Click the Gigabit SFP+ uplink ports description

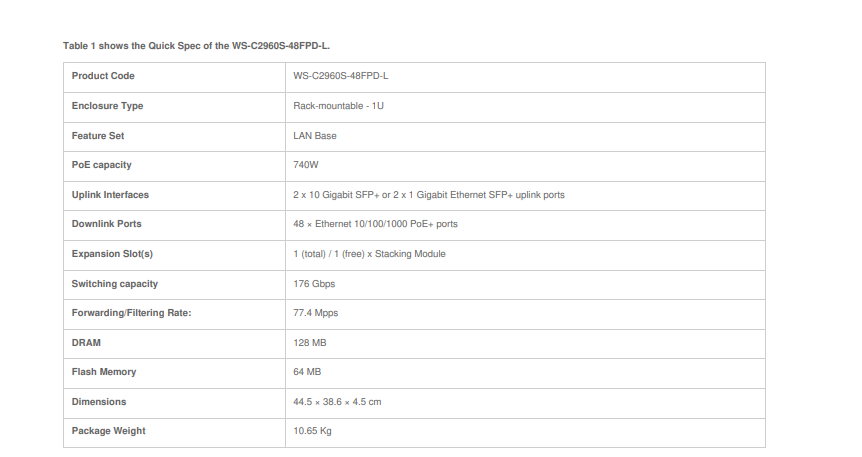pyautogui.click(x=428, y=195)
